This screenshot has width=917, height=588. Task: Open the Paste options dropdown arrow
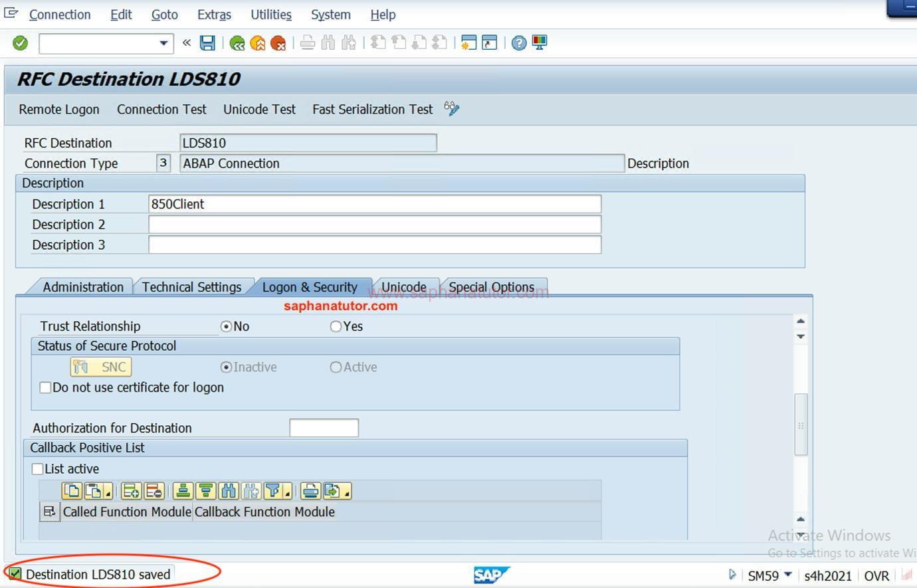108,494
